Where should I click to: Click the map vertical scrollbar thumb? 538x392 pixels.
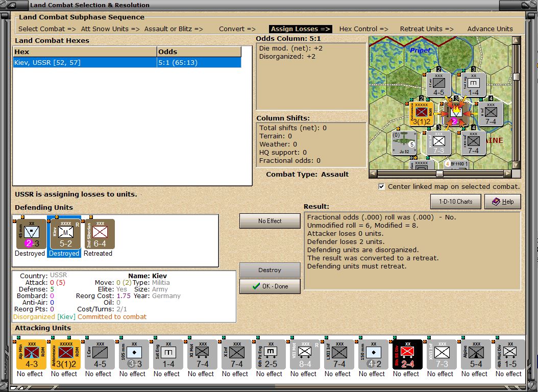(x=516, y=76)
